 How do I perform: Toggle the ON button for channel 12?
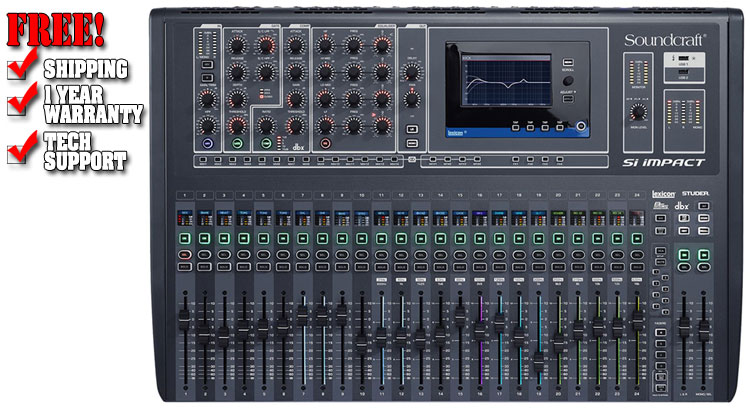401,238
